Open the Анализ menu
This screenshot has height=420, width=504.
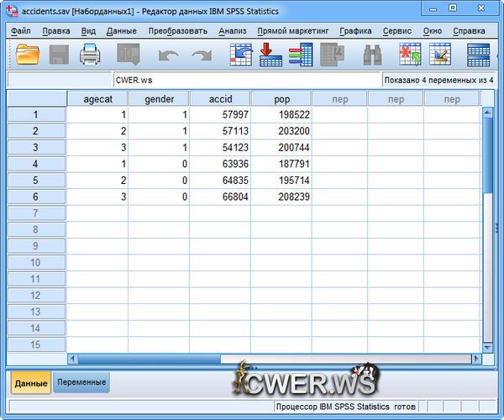click(x=233, y=31)
